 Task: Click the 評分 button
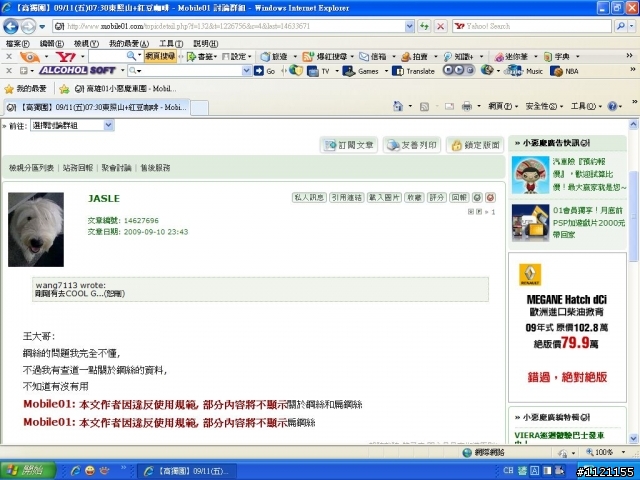pos(436,198)
